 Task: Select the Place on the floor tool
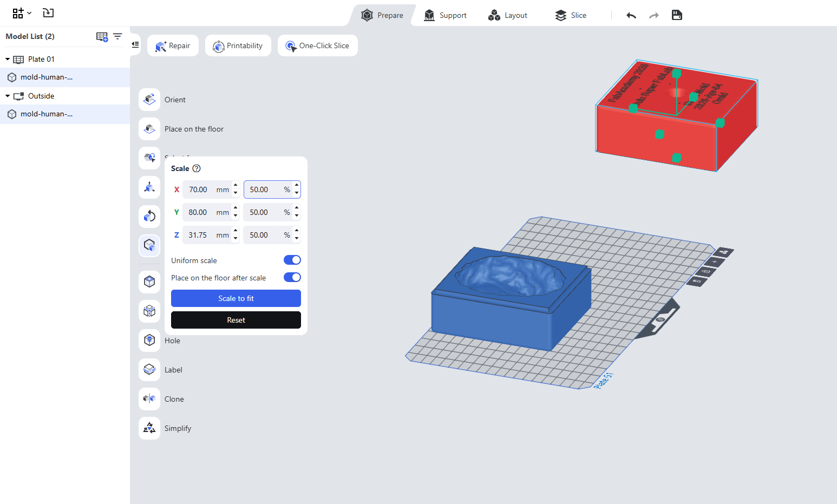(149, 129)
